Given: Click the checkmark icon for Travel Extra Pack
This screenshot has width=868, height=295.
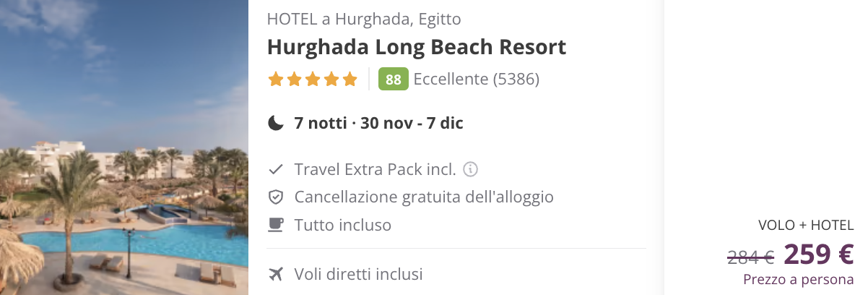Looking at the screenshot, I should click(x=275, y=170).
